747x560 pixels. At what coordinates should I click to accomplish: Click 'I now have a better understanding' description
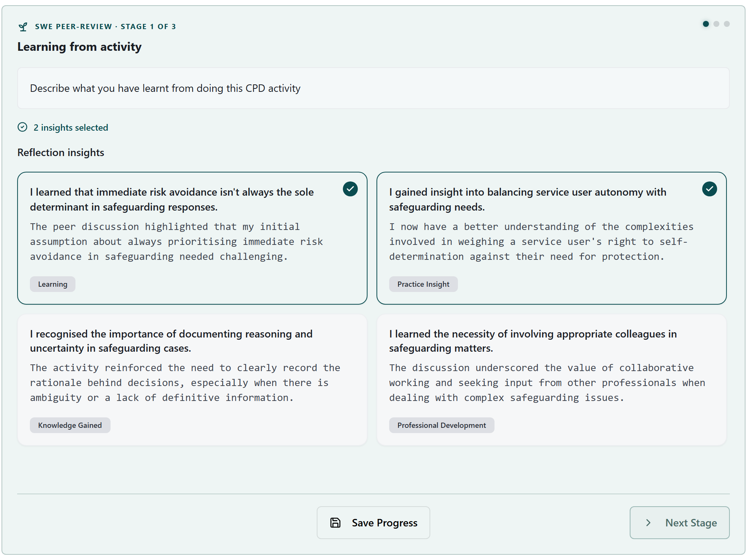(x=541, y=242)
